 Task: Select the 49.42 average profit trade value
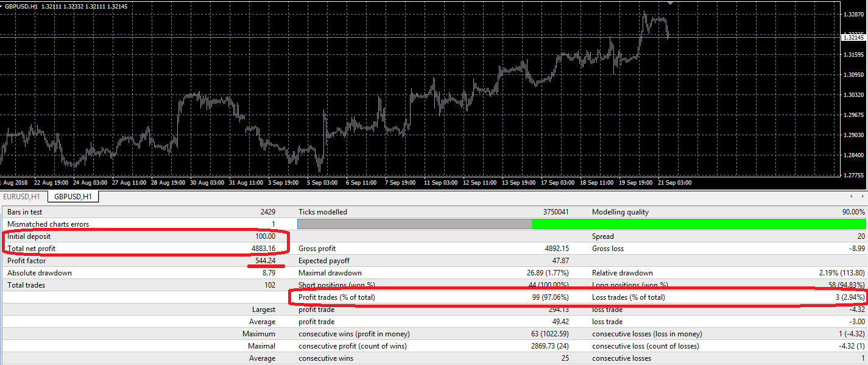point(559,322)
